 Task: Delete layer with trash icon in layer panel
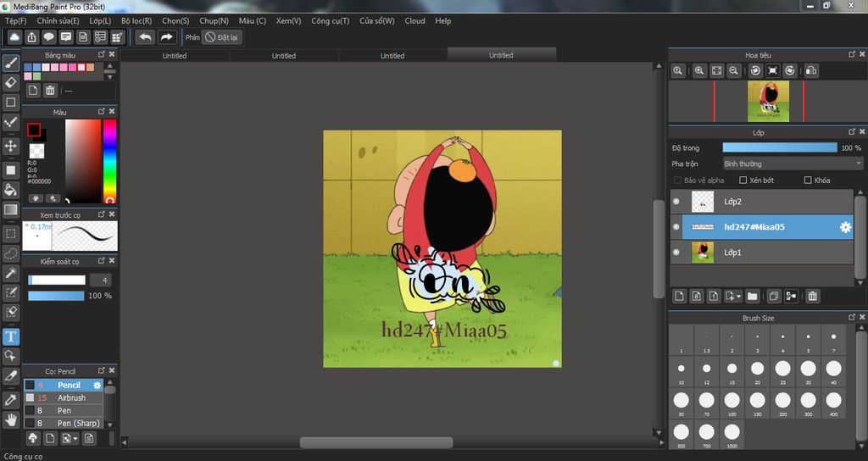812,296
